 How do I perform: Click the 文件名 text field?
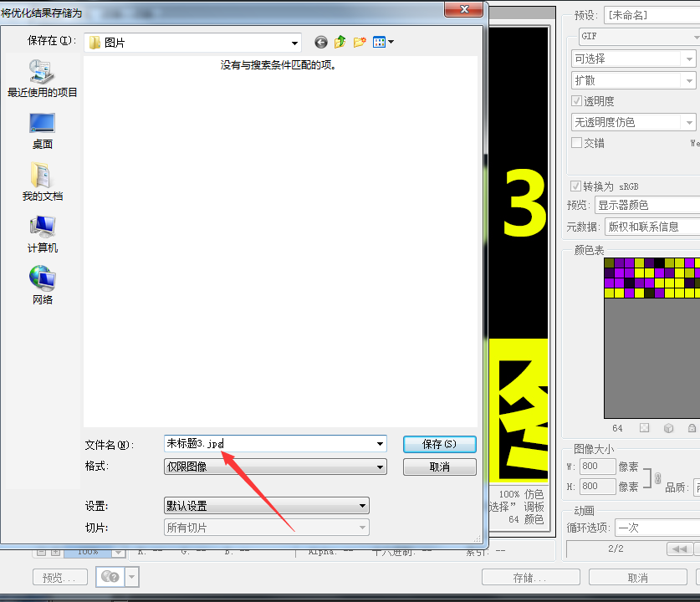pyautogui.click(x=275, y=444)
